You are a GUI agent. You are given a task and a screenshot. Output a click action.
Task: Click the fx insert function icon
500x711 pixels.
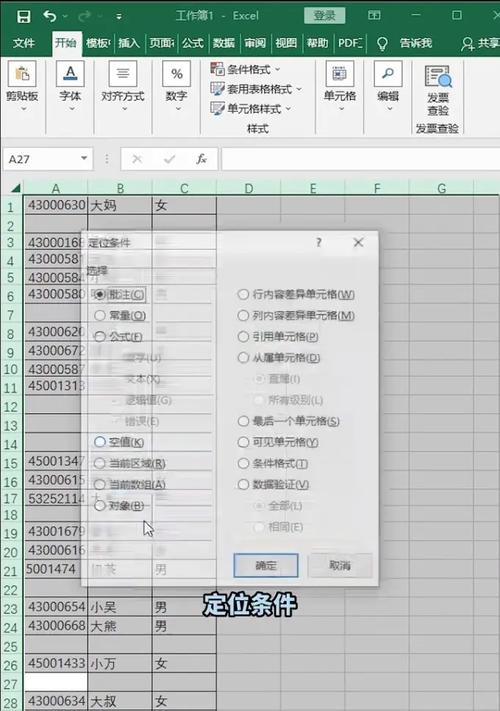pos(202,159)
